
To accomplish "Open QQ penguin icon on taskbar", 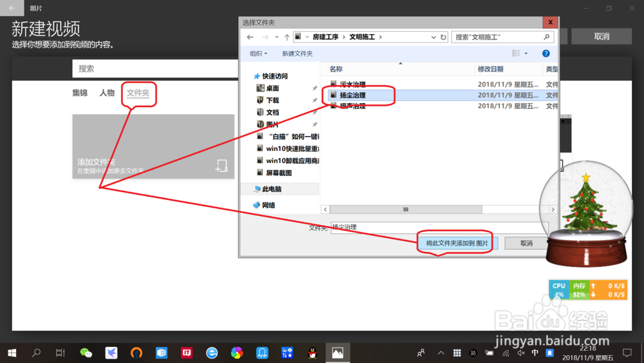I will (x=312, y=353).
